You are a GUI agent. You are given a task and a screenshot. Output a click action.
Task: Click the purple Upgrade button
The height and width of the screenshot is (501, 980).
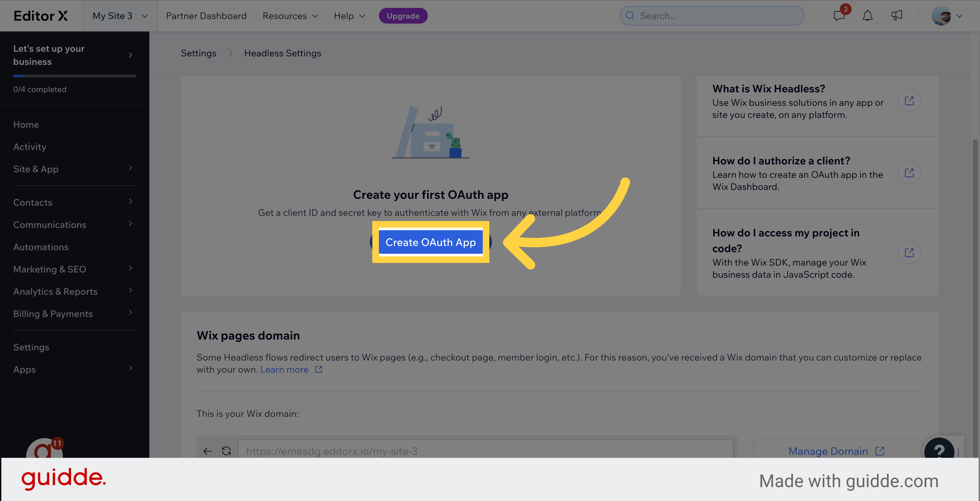(x=403, y=16)
